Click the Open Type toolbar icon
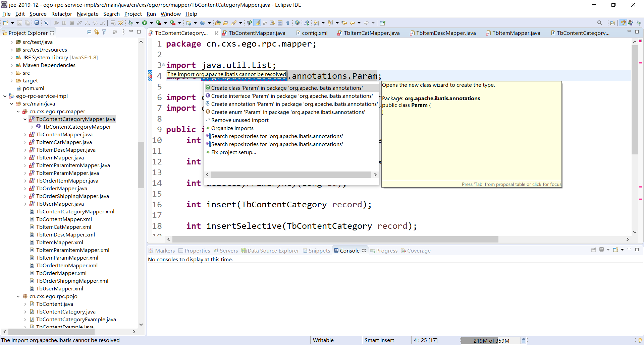Image resolution: width=644 pixels, height=345 pixels. (218, 23)
